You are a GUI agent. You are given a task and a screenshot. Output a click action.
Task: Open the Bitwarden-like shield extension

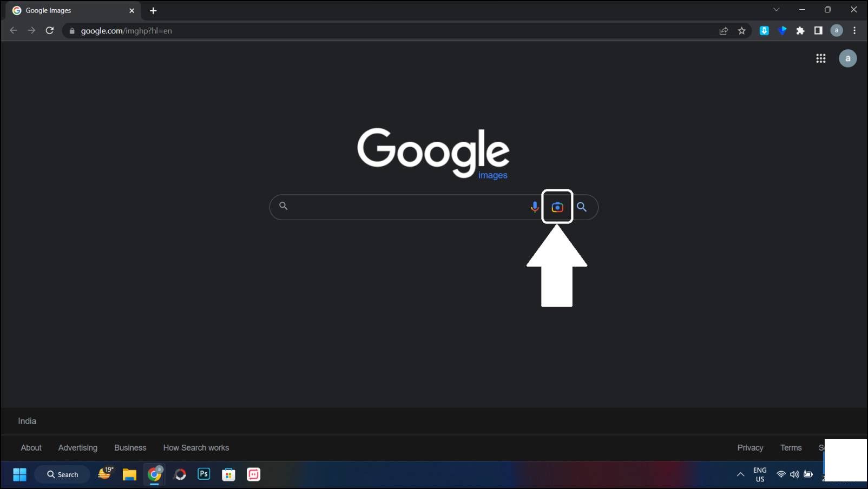click(782, 31)
